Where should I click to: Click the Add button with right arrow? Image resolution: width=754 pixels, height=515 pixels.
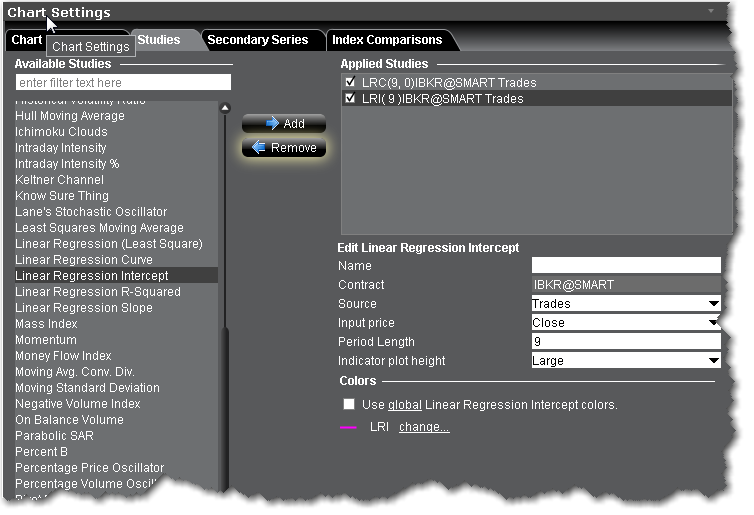pos(284,124)
